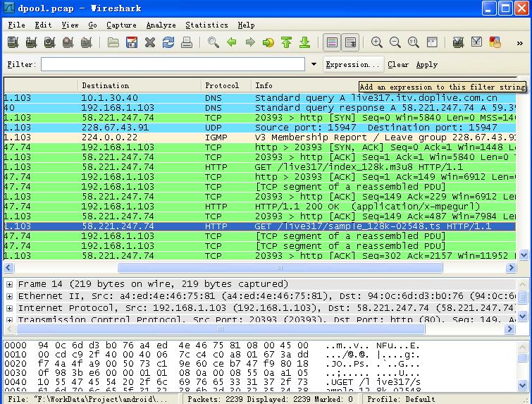The width and height of the screenshot is (532, 404).
Task: Go to first packet using toolbar arrow
Action: click(x=286, y=43)
